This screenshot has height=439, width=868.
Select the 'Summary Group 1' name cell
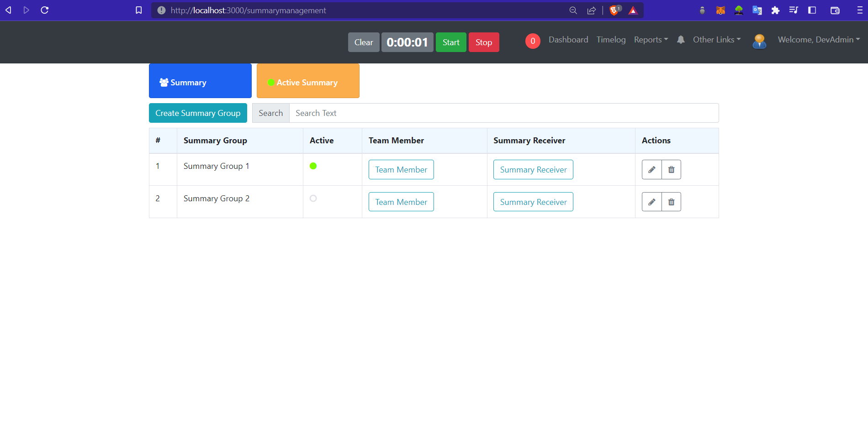coord(240,169)
